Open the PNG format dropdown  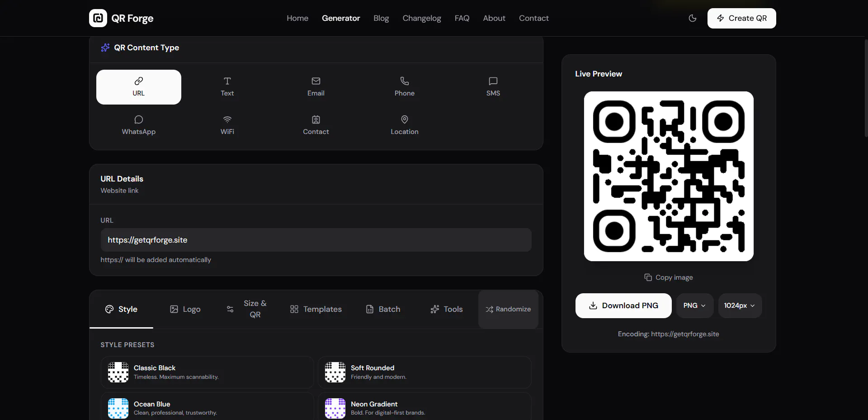(x=694, y=305)
